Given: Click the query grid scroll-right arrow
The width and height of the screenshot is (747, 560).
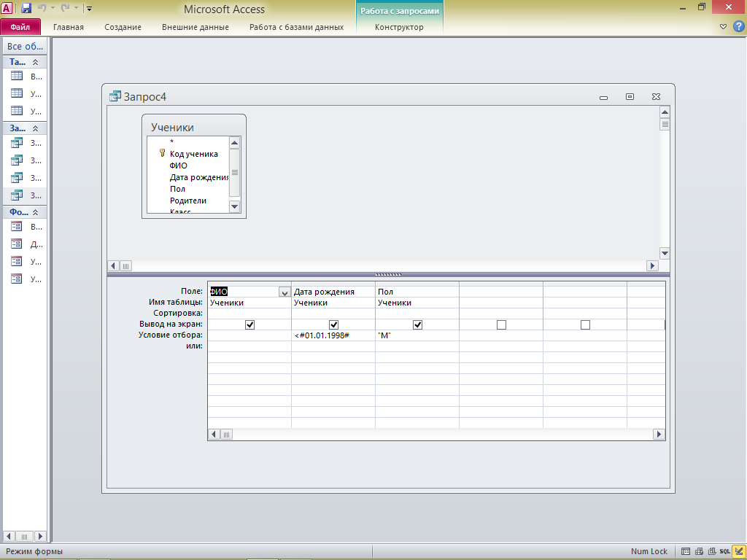Looking at the screenshot, I should click(x=659, y=434).
